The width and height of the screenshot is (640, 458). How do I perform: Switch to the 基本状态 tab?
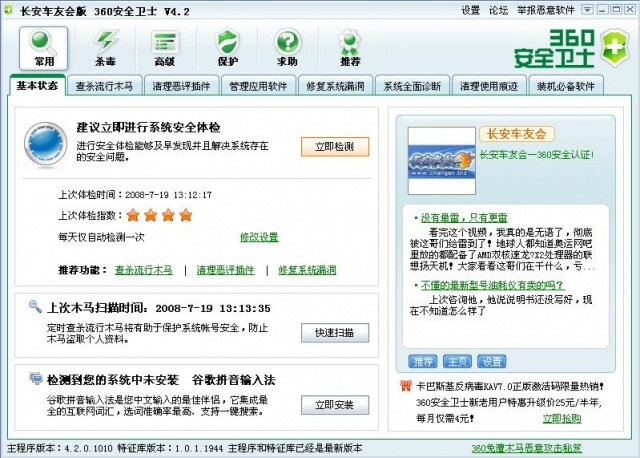tap(37, 86)
